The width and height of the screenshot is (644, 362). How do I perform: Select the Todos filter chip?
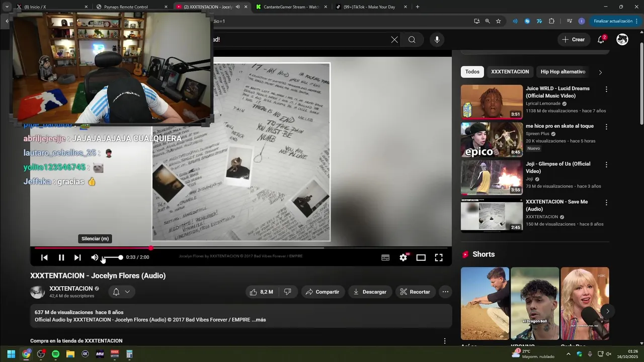click(472, 72)
